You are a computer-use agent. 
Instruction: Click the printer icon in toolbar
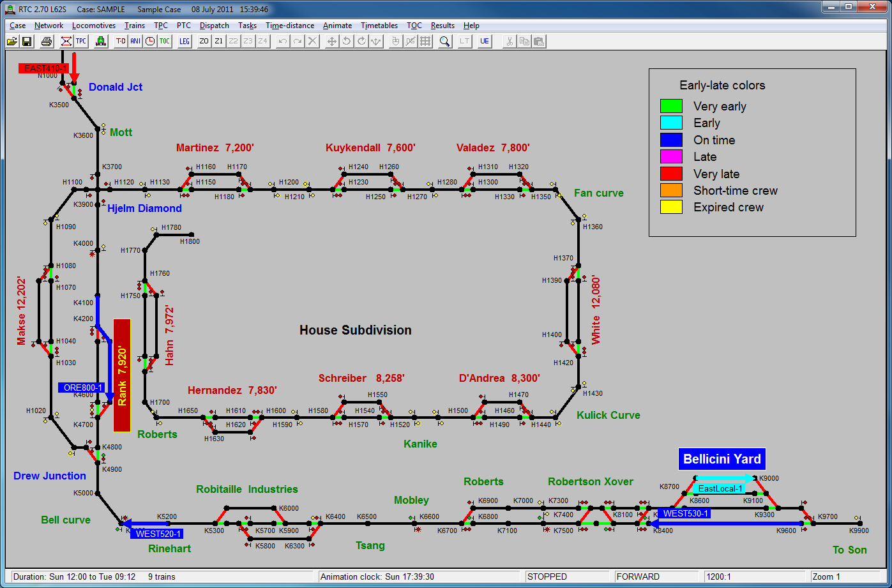pyautogui.click(x=46, y=41)
